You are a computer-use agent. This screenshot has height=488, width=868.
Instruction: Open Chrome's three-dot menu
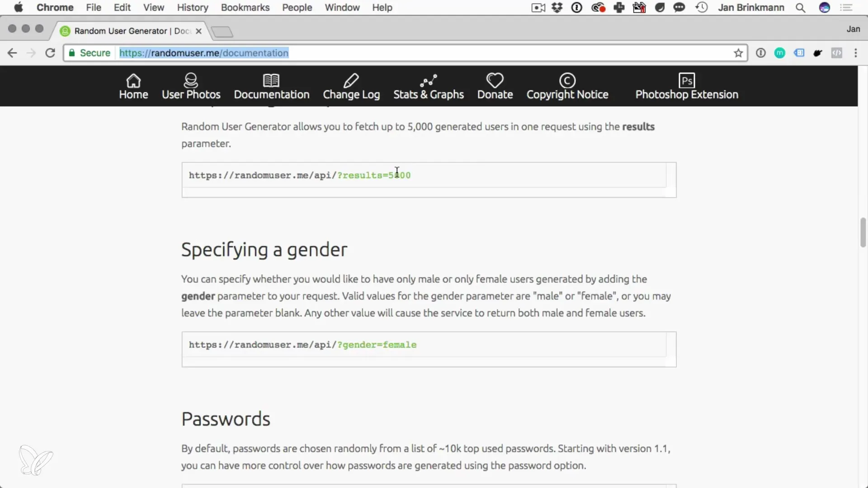[x=855, y=53]
